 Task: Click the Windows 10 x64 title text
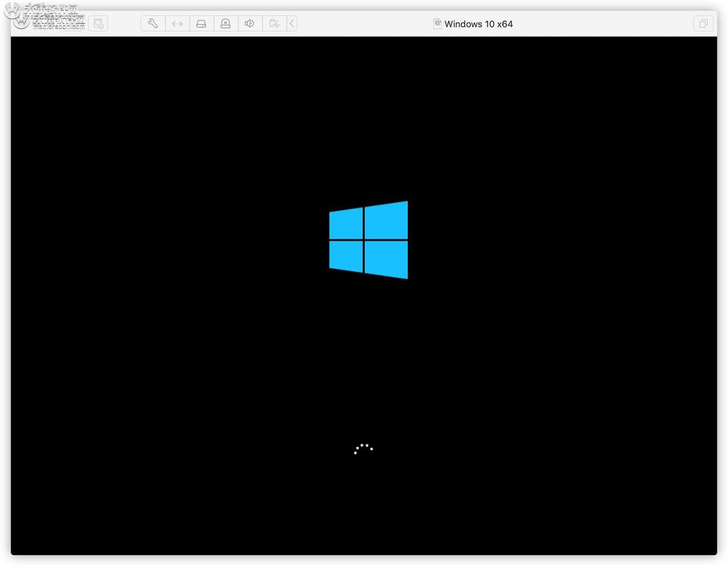pos(478,24)
